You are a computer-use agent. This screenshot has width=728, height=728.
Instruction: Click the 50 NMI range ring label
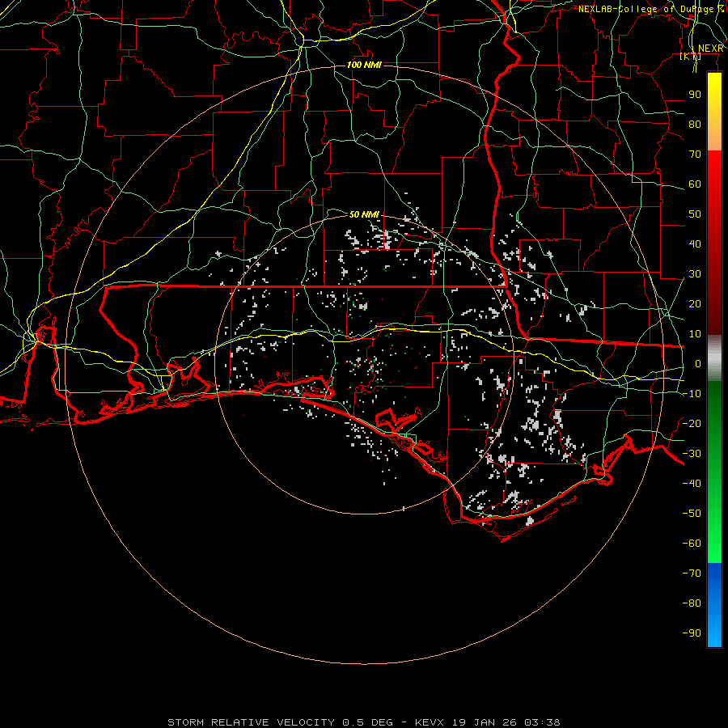click(364, 214)
